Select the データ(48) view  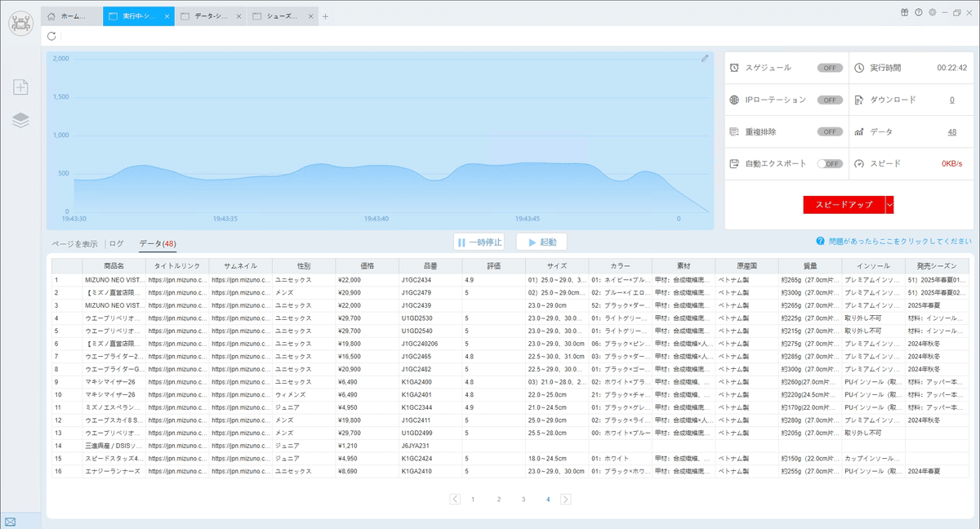click(158, 243)
